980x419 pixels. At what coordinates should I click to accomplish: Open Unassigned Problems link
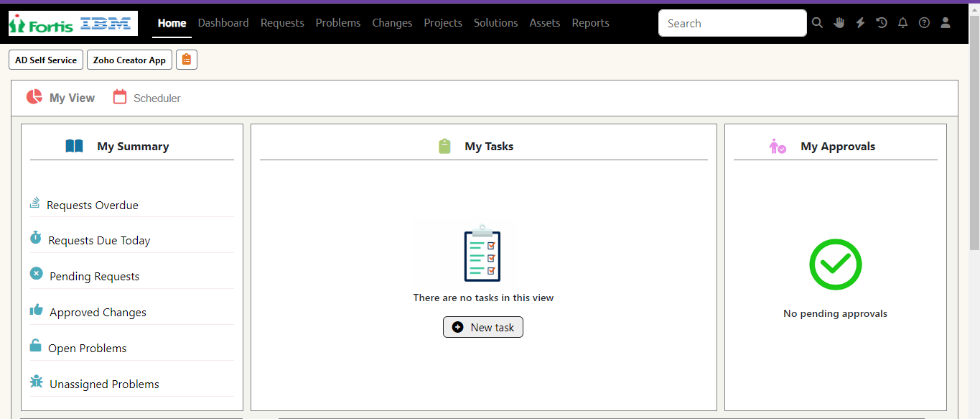104,385
